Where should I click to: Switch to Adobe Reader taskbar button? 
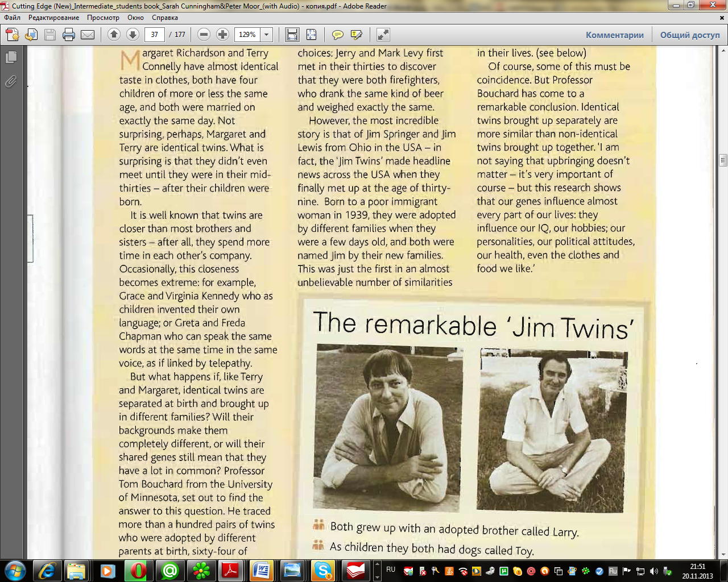point(231,571)
